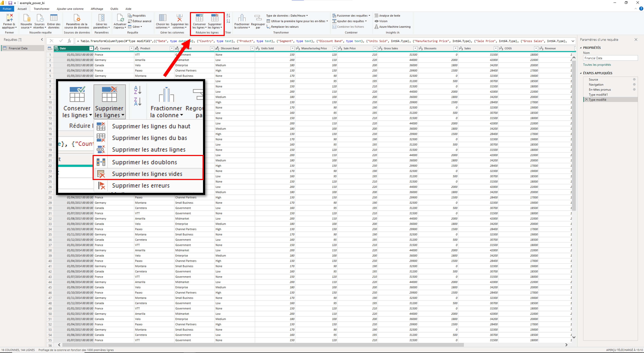Click the Fermer & appliquer icon
This screenshot has height=353, width=644.
pyautogui.click(x=9, y=18)
